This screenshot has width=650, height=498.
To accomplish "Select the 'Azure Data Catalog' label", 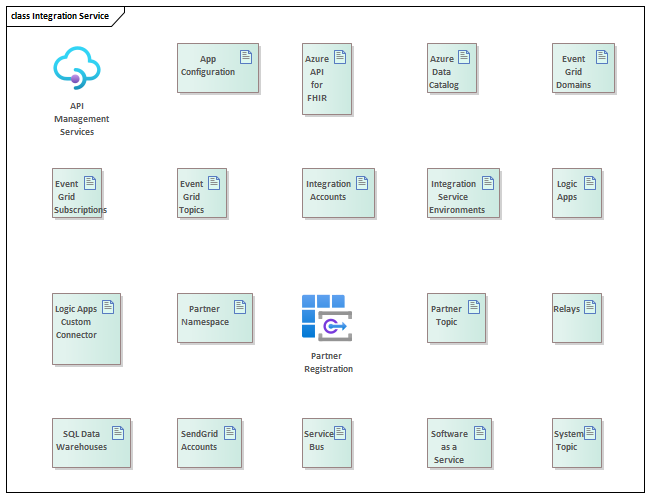I will click(444, 72).
